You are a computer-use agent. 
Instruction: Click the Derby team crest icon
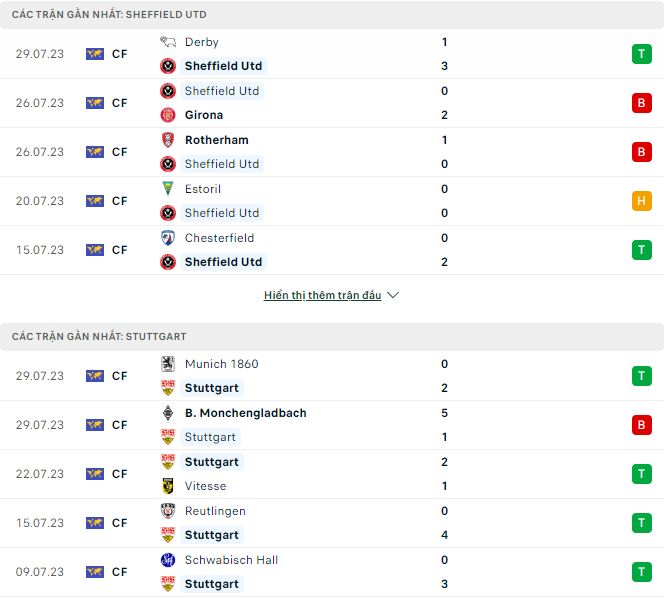(x=168, y=42)
